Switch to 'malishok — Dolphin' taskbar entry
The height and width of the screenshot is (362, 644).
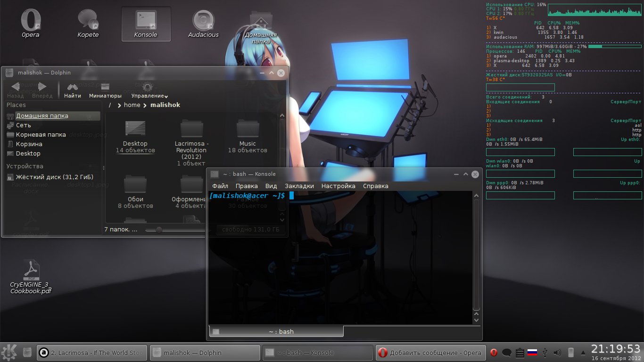pyautogui.click(x=205, y=352)
